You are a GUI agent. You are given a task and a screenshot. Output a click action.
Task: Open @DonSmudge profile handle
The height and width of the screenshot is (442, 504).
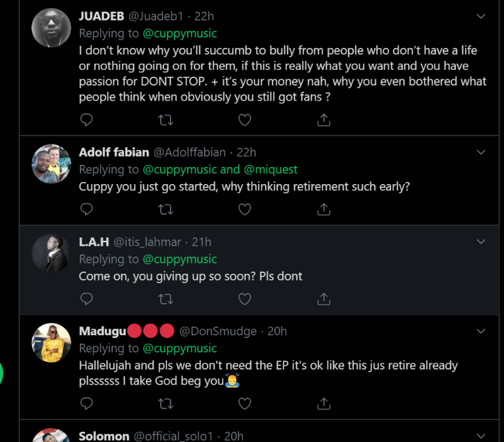tap(217, 331)
